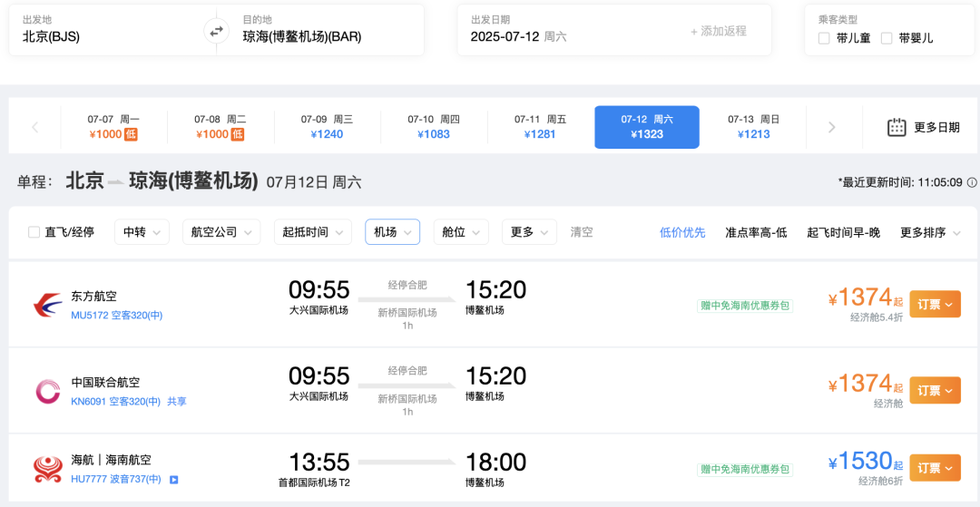Go to previous dates with left arrow
This screenshot has height=507, width=980.
tap(35, 127)
